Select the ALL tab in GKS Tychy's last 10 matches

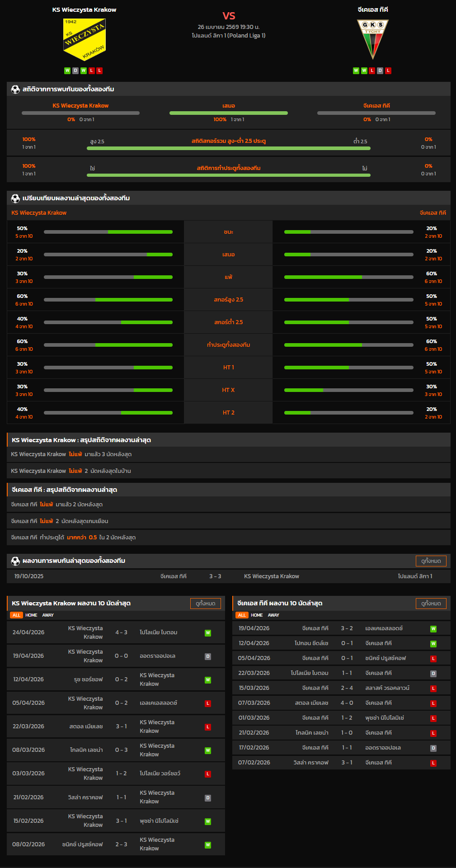point(242,615)
